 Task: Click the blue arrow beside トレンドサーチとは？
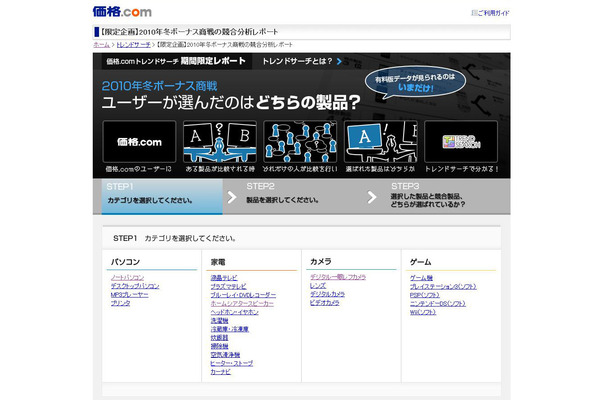click(339, 61)
